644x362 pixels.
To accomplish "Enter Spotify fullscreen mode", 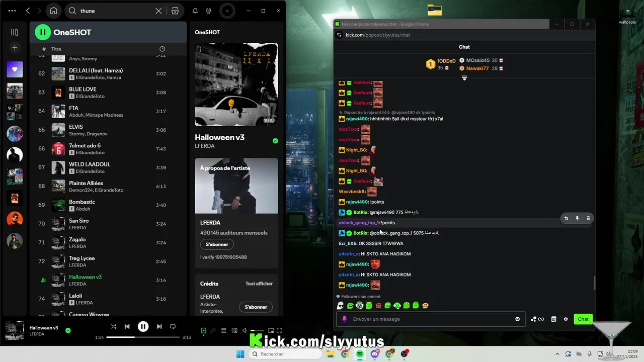I will click(279, 330).
